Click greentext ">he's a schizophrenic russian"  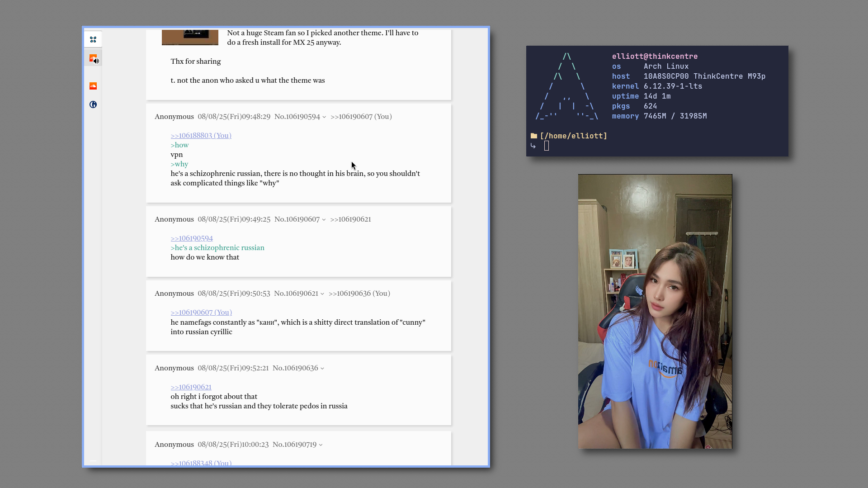click(217, 248)
